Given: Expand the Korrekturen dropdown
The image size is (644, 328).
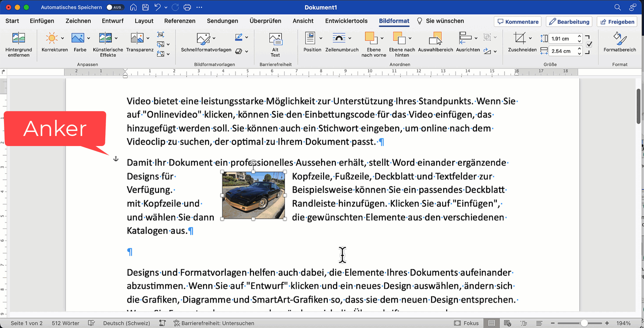Looking at the screenshot, I should pyautogui.click(x=62, y=38).
